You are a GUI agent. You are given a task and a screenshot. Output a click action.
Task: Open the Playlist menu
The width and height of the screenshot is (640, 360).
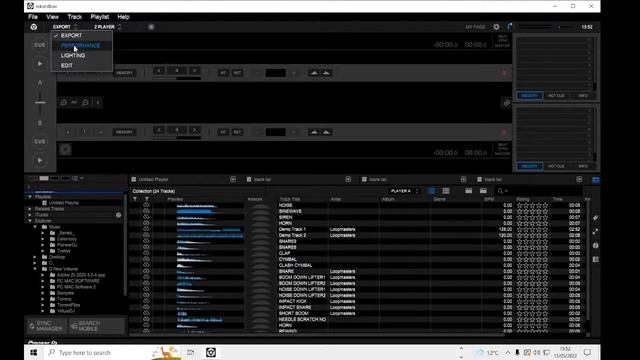(x=100, y=17)
